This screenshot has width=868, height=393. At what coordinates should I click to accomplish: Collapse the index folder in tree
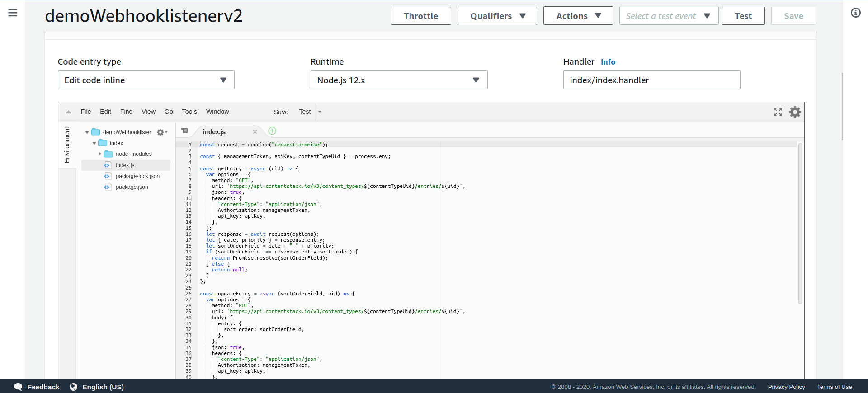tap(94, 143)
